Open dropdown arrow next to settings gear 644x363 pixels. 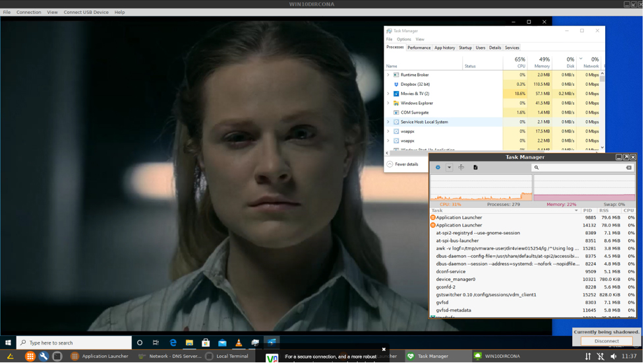click(450, 168)
